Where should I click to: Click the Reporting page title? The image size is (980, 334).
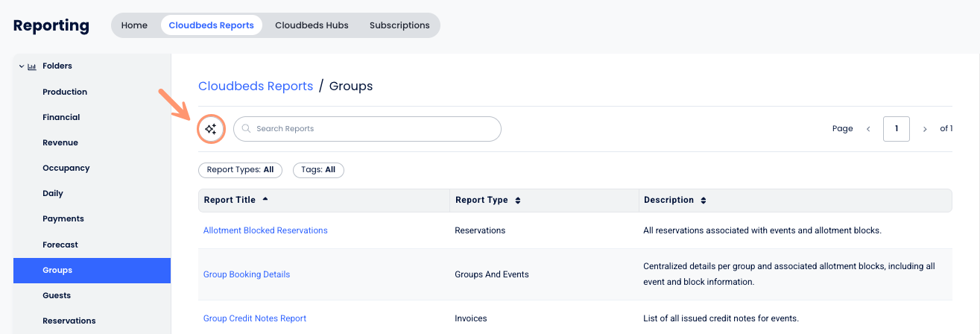51,25
